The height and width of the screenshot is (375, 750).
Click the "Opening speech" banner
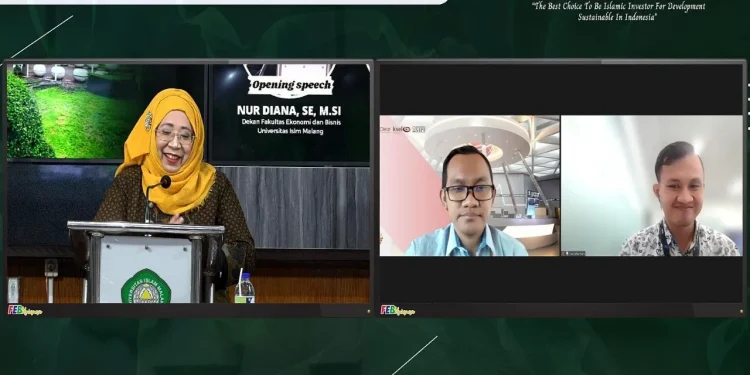pyautogui.click(x=292, y=85)
